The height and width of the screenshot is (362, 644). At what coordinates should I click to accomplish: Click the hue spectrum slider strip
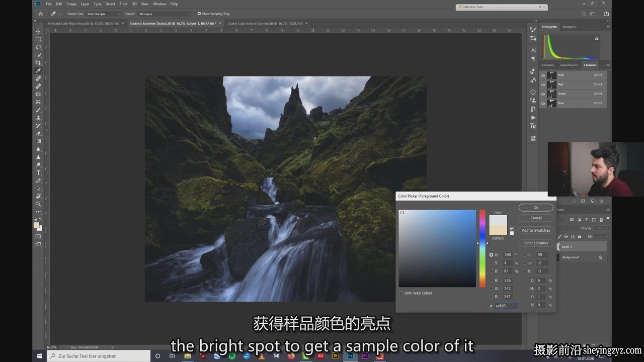click(482, 248)
